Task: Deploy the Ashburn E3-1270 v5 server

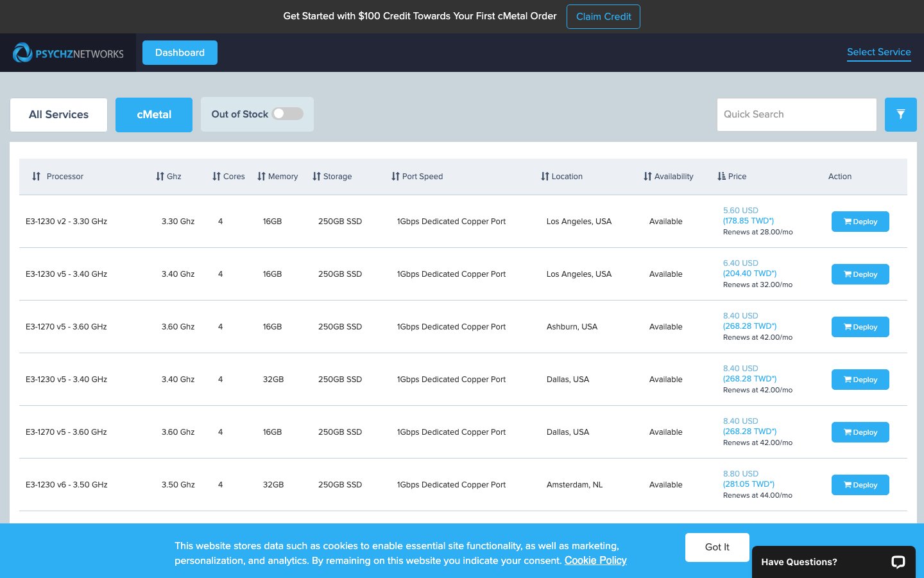Action: point(860,327)
